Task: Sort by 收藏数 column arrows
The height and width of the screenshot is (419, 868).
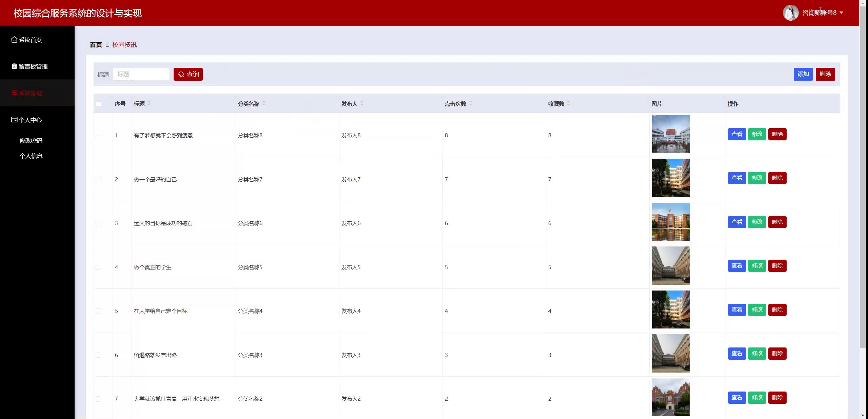Action: [569, 103]
